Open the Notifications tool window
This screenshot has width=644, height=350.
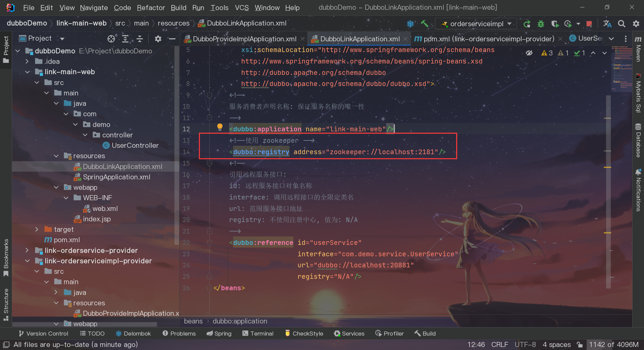(638, 190)
